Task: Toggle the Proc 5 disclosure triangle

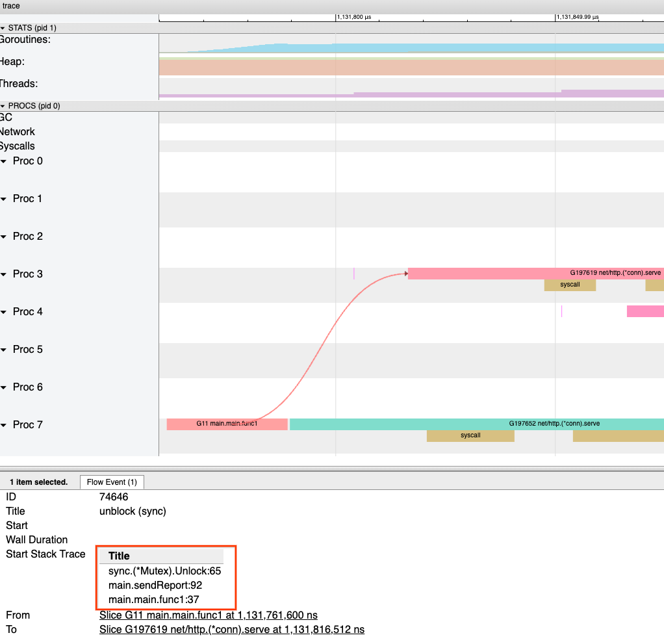Action: pos(5,350)
